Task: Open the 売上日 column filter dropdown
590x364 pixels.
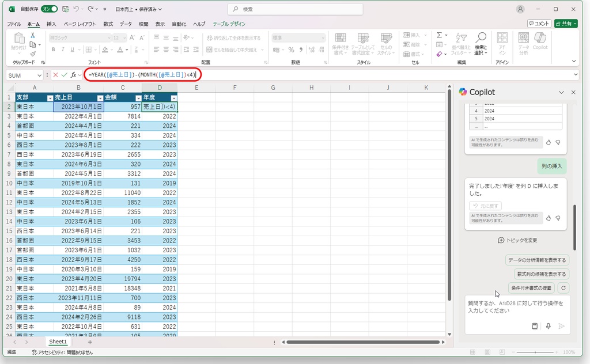Action: coord(100,98)
